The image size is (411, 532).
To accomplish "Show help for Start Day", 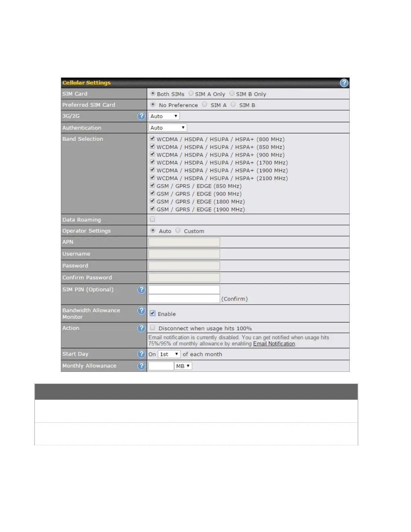I will (141, 354).
